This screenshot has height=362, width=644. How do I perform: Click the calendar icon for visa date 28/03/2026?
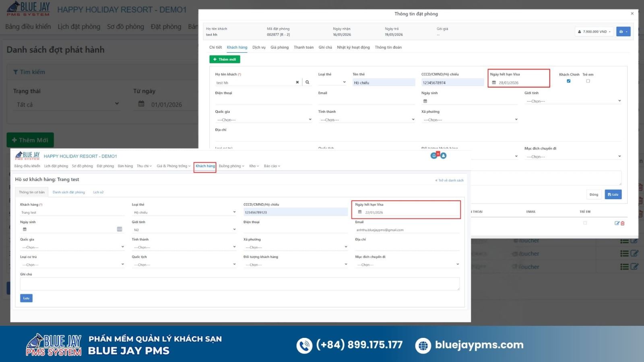click(x=494, y=82)
